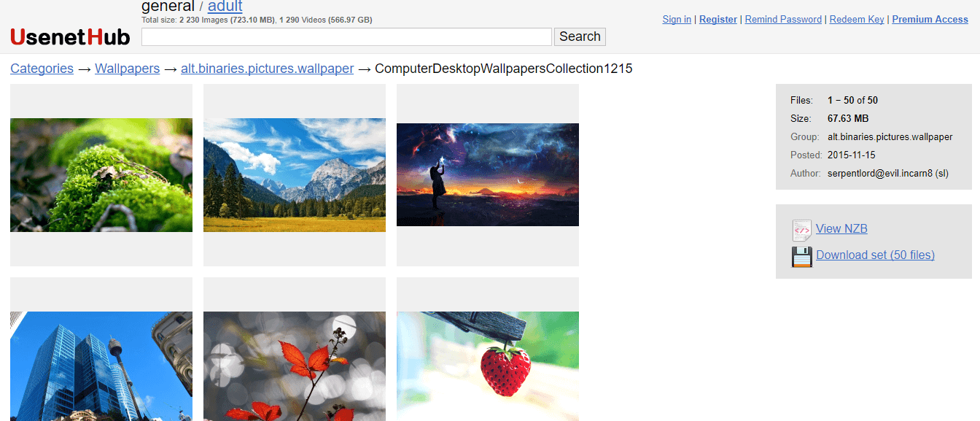980x421 pixels.
Task: Click the floppy disk download icon
Action: (x=801, y=256)
